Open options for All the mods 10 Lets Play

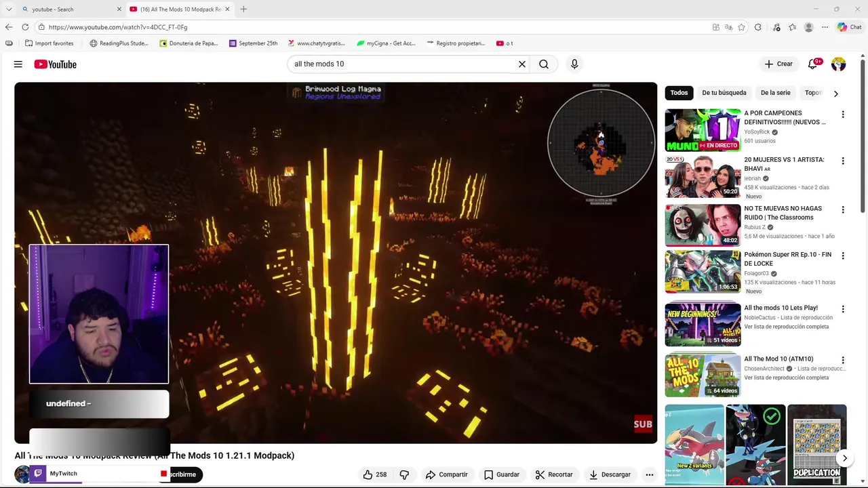click(843, 309)
